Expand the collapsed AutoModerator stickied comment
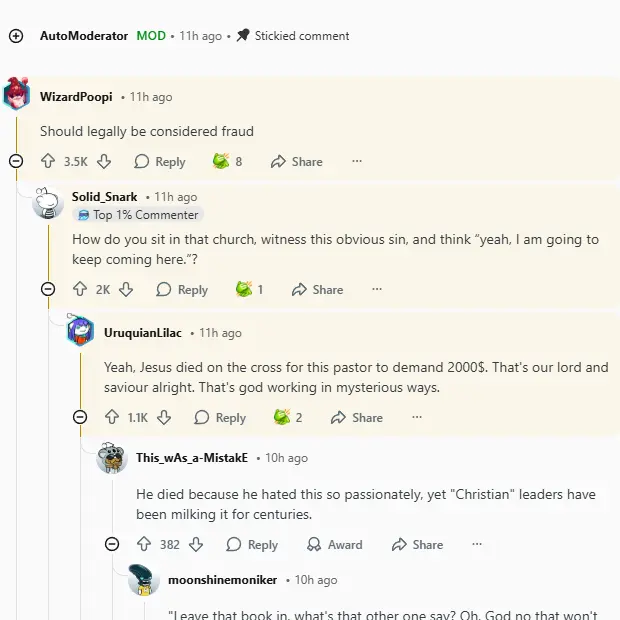Viewport: 620px width, 620px height. coord(16,36)
